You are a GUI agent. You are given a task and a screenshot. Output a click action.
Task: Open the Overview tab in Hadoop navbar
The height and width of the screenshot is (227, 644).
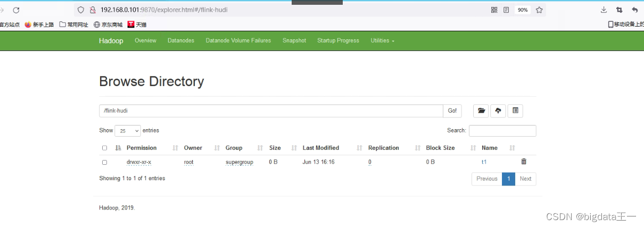145,40
